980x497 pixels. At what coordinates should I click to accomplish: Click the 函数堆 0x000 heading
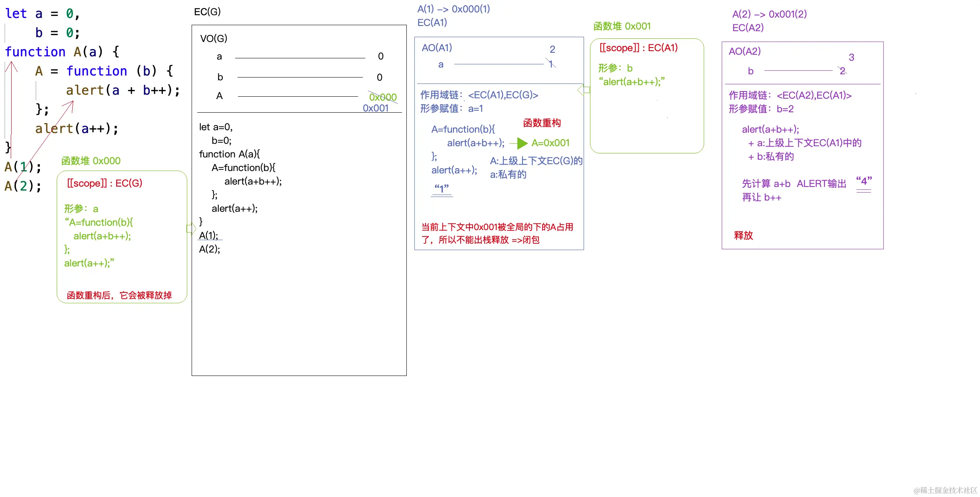pos(91,161)
